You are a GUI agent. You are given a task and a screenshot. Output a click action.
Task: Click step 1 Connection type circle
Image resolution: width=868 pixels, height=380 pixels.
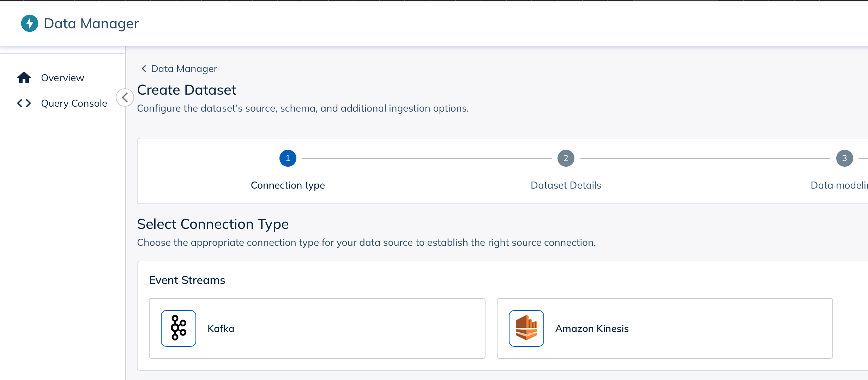tap(288, 158)
